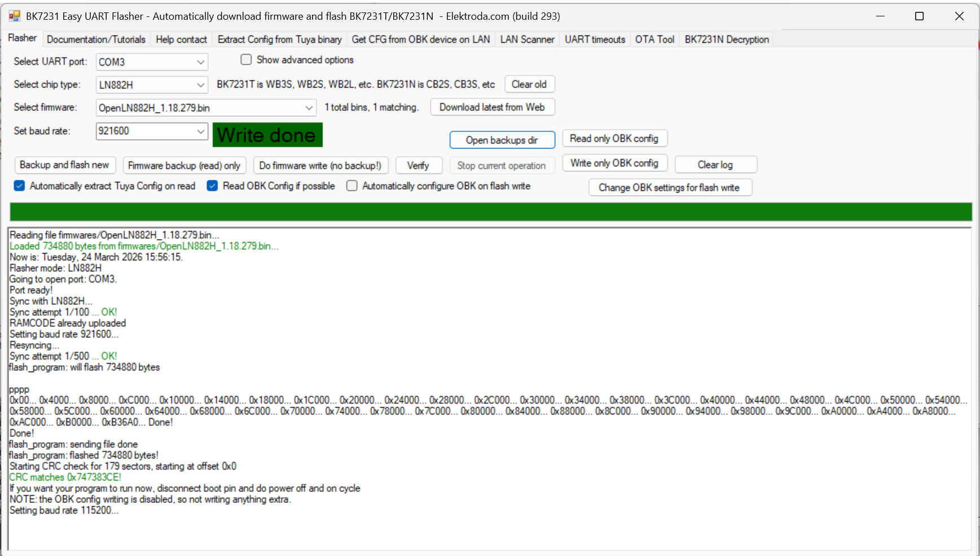
Task: Switch to the Flasher tab
Action: pyautogui.click(x=23, y=38)
